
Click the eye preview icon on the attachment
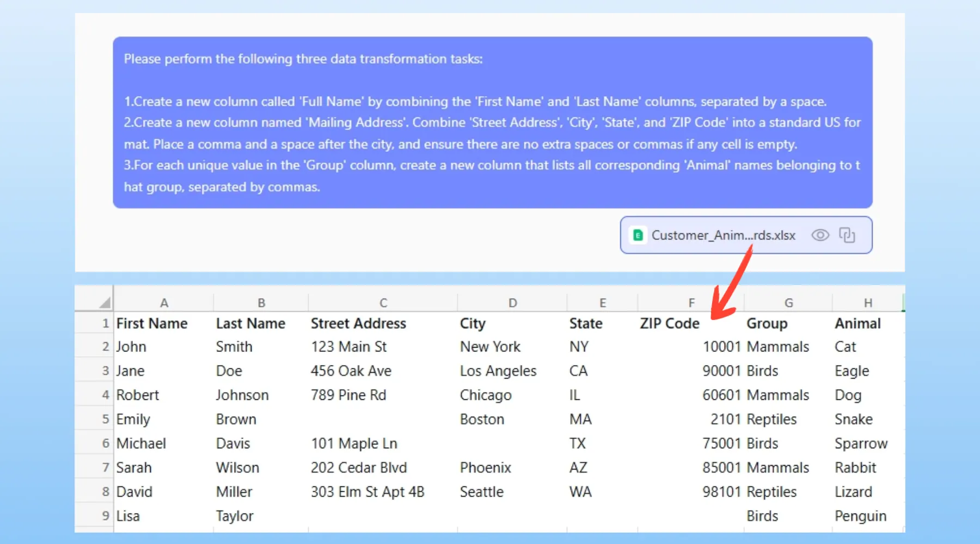pyautogui.click(x=820, y=235)
